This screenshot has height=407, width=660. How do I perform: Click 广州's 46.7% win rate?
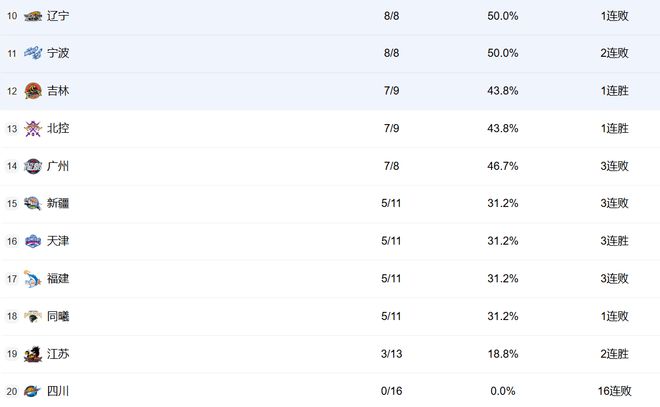(502, 166)
